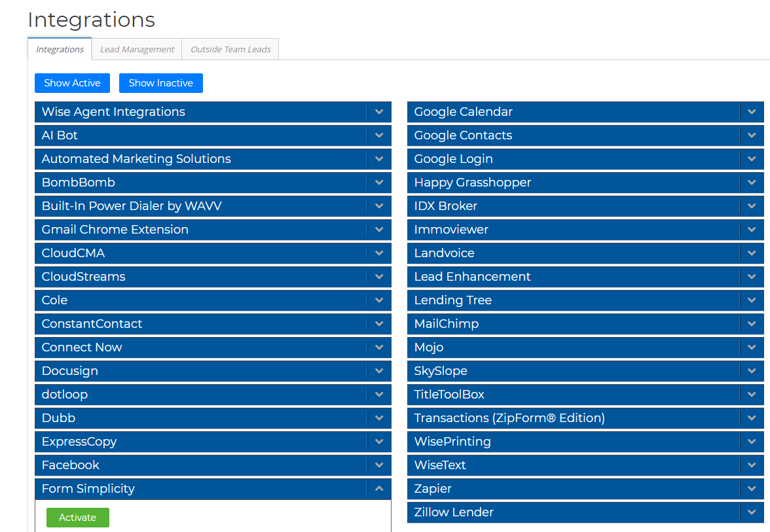The width and height of the screenshot is (770, 532).
Task: Open the SkySlope integration header
Action: pos(585,370)
